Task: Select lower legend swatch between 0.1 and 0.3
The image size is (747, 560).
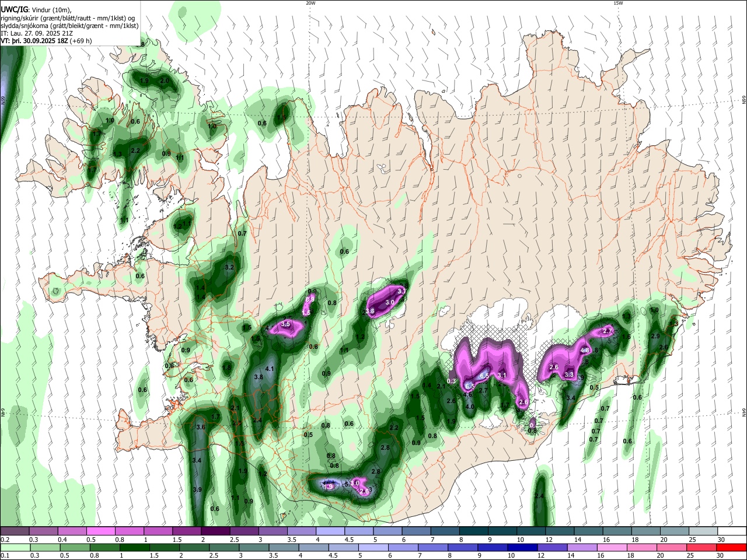Action: 15,547
